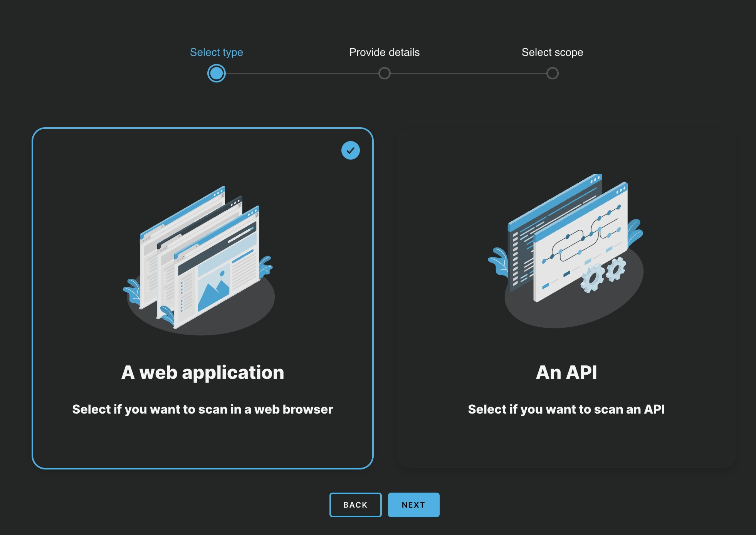Viewport: 756px width, 535px height.
Task: Choose the 'A web application' heading
Action: tap(203, 372)
